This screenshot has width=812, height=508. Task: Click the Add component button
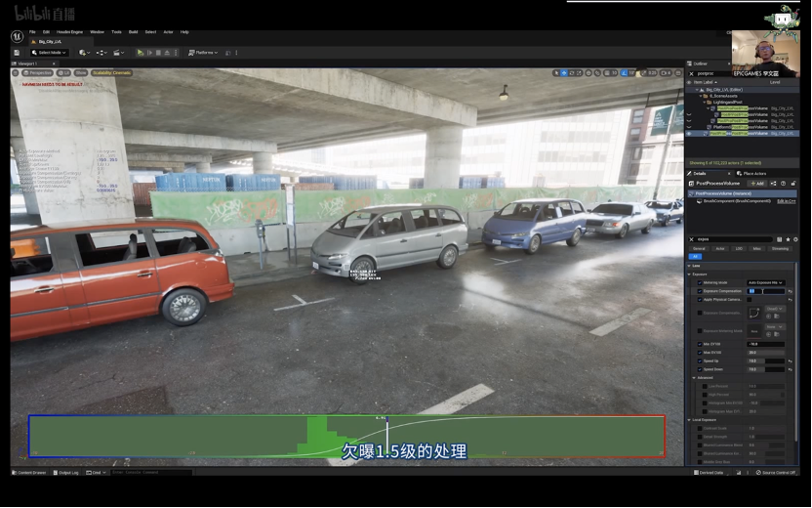[x=757, y=184]
